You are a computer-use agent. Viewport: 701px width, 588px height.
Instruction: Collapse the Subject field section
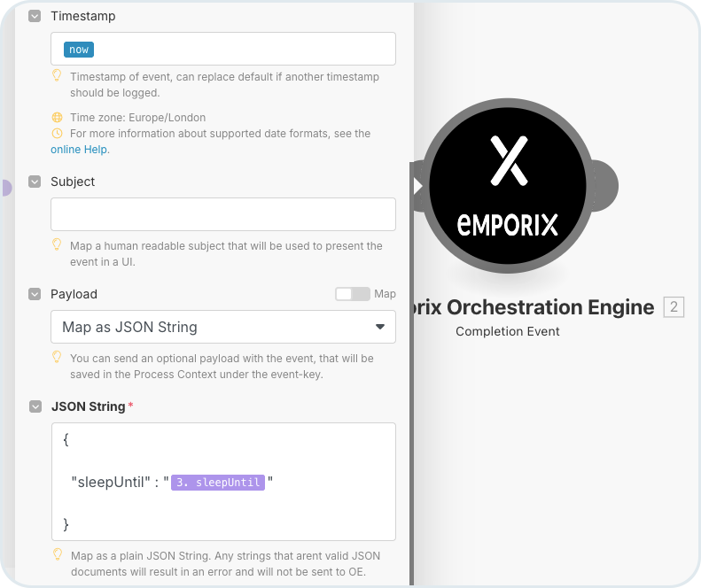click(x=35, y=182)
